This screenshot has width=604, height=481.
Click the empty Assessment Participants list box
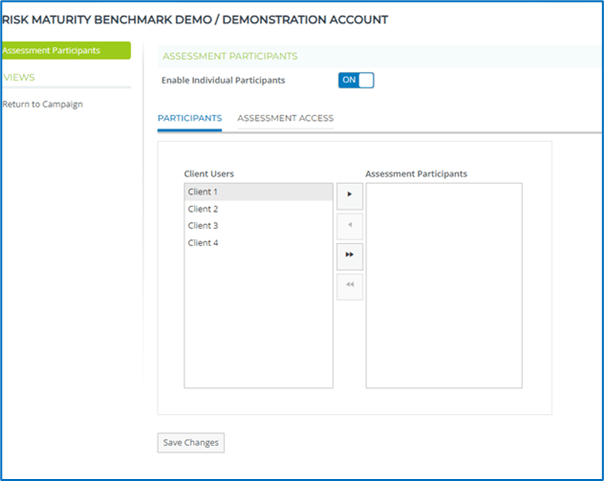[x=444, y=285]
